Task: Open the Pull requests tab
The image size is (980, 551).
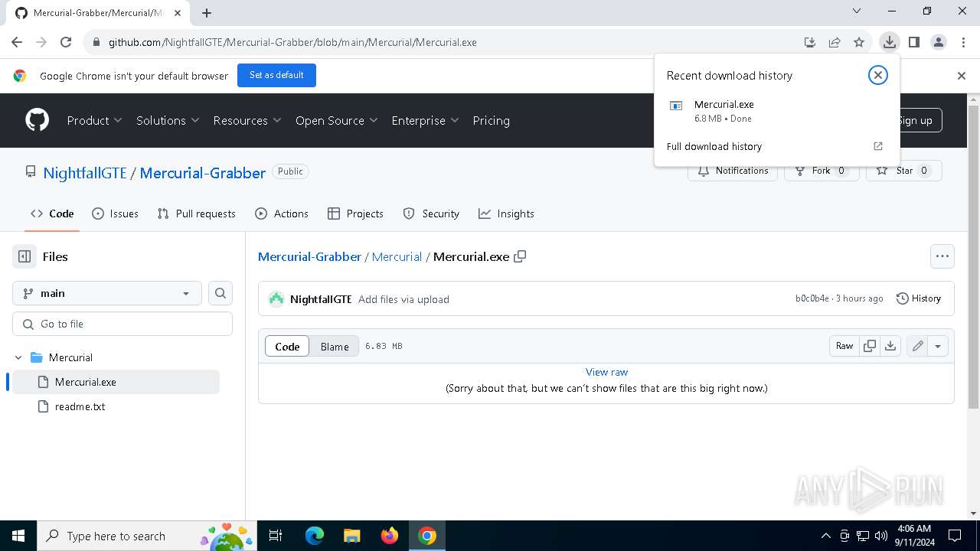Action: [x=196, y=214]
